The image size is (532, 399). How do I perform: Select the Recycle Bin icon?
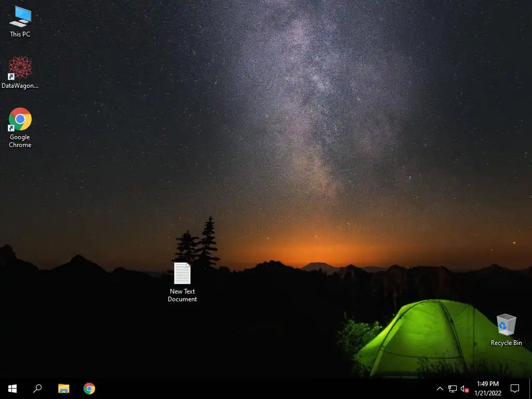506,330
